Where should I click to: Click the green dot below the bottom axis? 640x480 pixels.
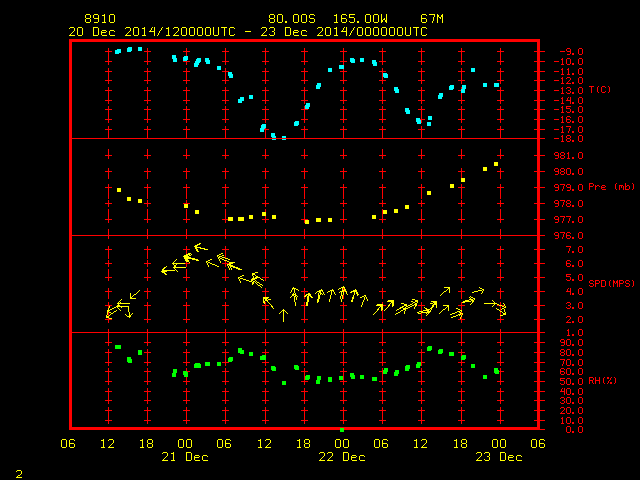click(x=342, y=430)
